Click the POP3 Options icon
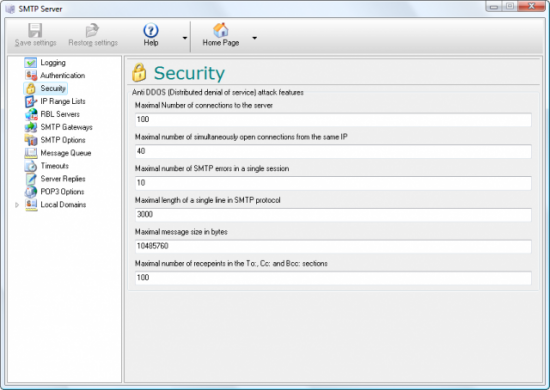550x390 pixels. [x=31, y=192]
